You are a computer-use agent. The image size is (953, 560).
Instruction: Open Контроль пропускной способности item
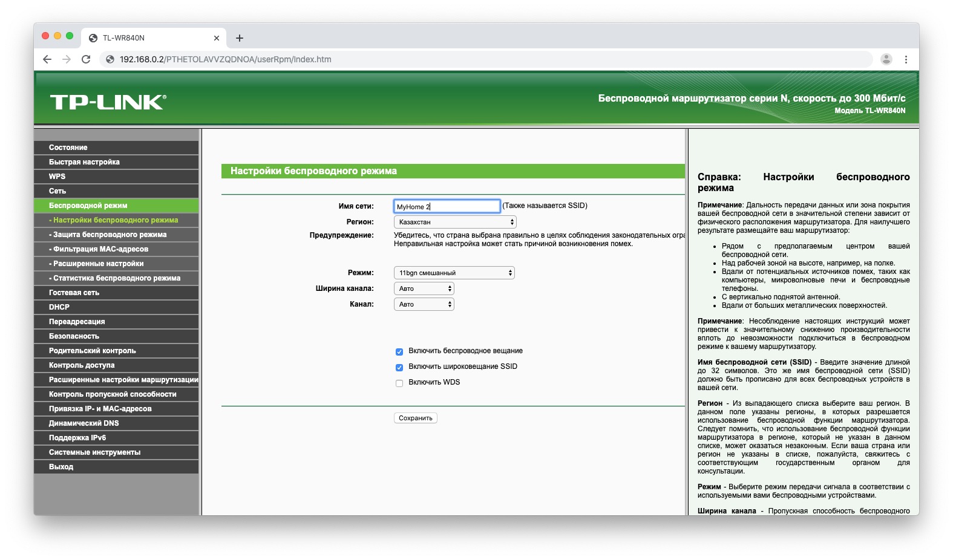click(116, 394)
